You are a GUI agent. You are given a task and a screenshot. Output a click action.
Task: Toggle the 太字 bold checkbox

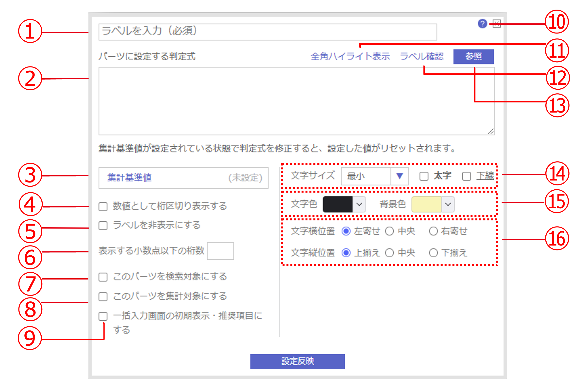[x=424, y=176]
